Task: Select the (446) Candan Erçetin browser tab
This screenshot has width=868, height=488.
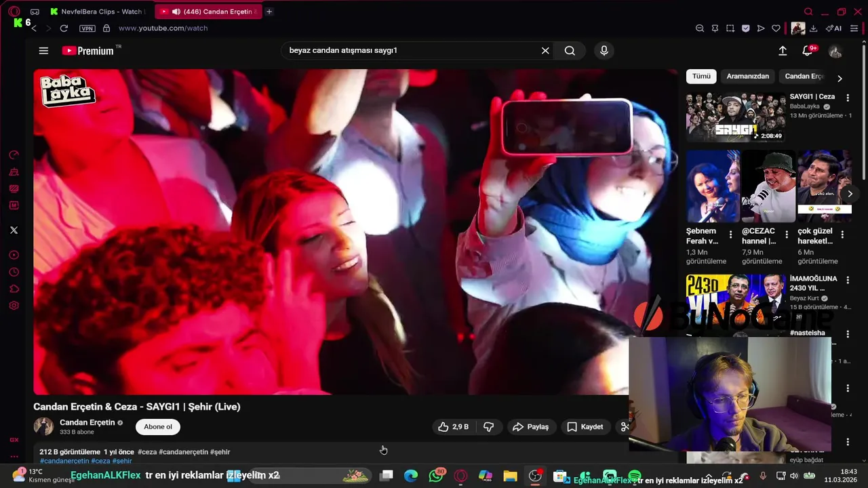Action: click(x=207, y=12)
